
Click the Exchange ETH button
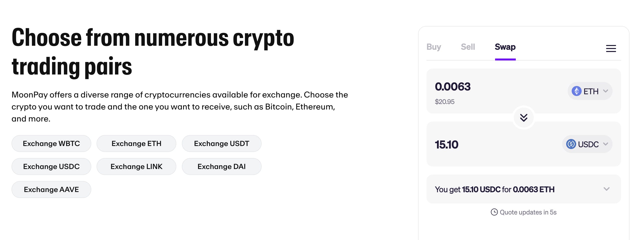click(136, 143)
